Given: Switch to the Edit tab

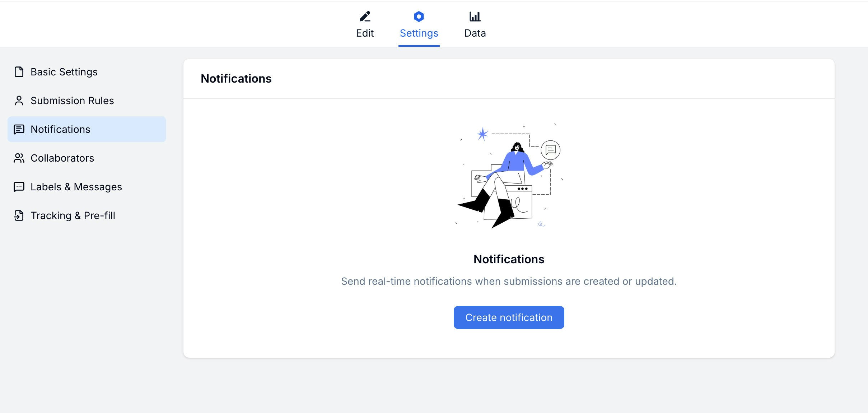Looking at the screenshot, I should click(x=365, y=33).
